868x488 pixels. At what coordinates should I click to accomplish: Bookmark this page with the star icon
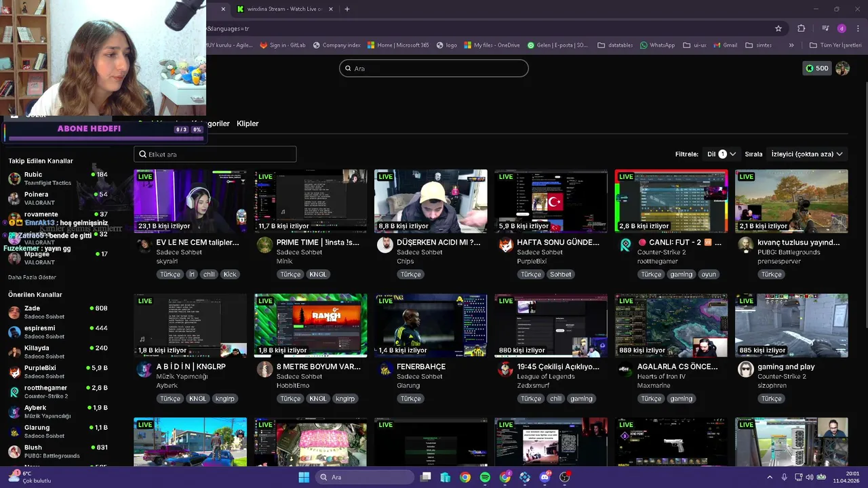click(778, 28)
